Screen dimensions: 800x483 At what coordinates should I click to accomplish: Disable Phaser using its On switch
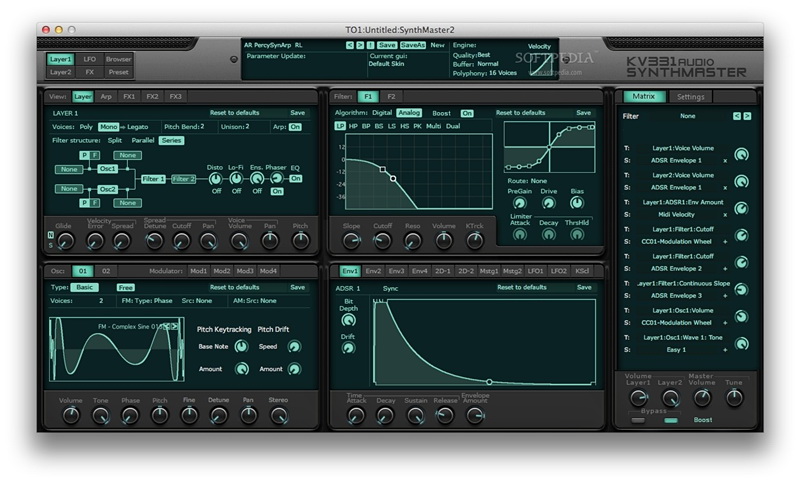[x=277, y=191]
